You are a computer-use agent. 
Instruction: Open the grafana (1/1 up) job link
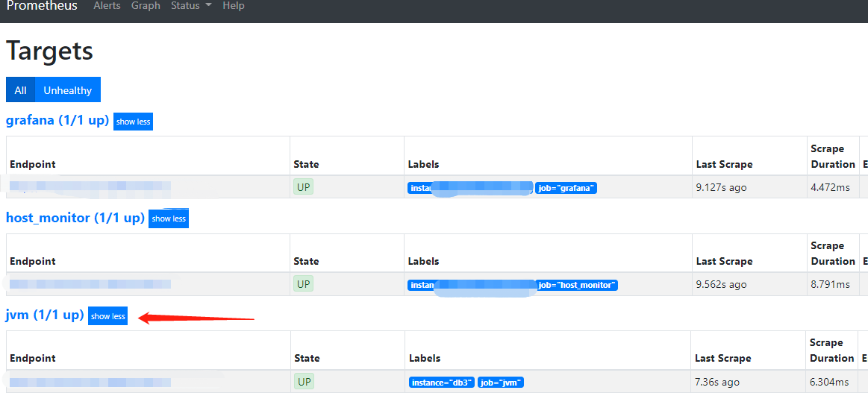(x=57, y=121)
